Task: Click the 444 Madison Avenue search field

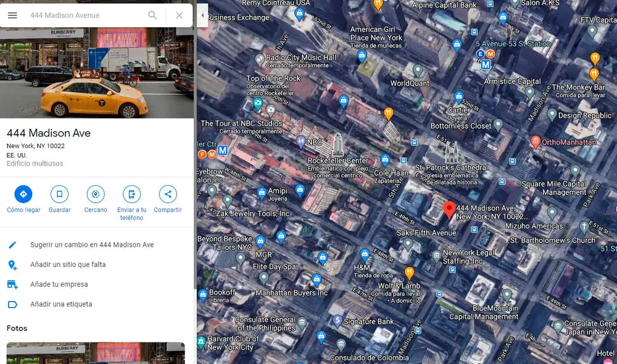Action: (x=86, y=15)
